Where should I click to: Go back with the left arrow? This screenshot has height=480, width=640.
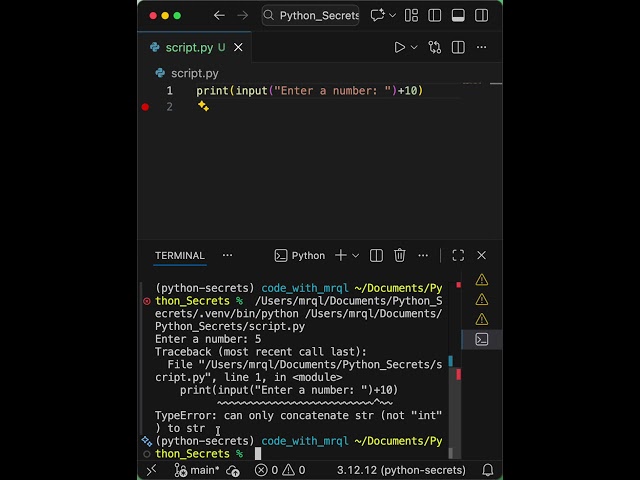(x=219, y=16)
